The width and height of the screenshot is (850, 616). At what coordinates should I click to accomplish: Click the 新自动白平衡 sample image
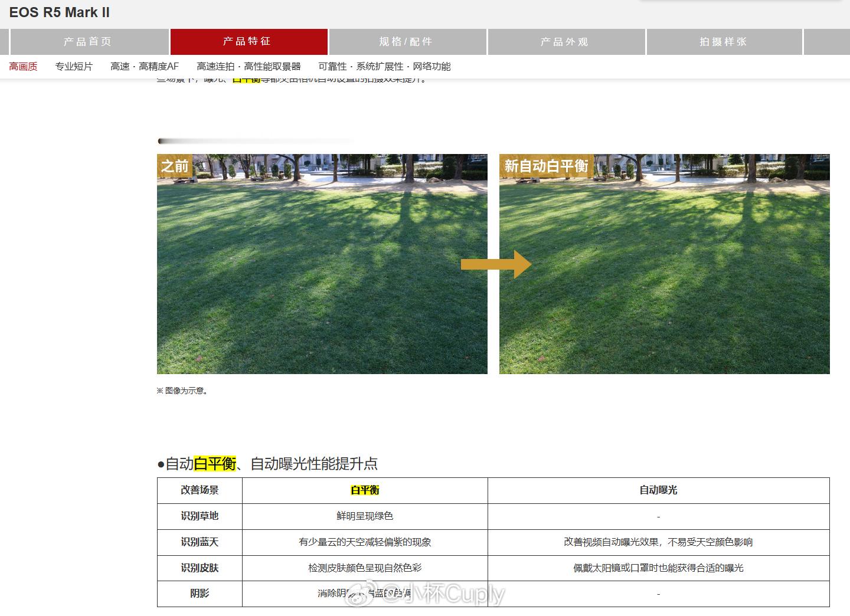coord(665,263)
